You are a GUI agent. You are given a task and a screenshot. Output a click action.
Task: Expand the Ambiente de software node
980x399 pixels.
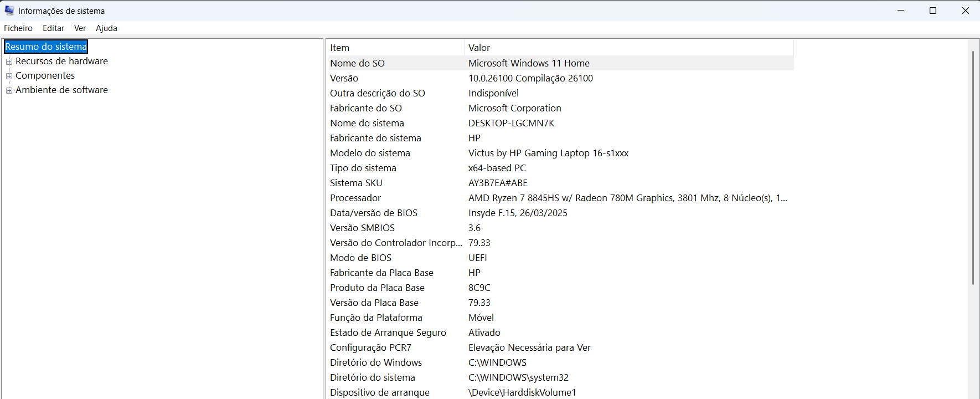point(9,90)
